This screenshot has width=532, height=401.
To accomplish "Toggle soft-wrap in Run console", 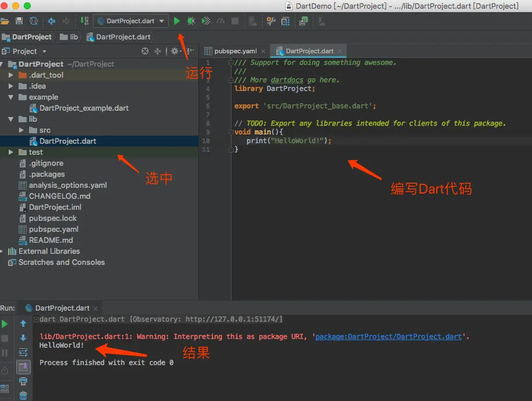I will pos(23,352).
